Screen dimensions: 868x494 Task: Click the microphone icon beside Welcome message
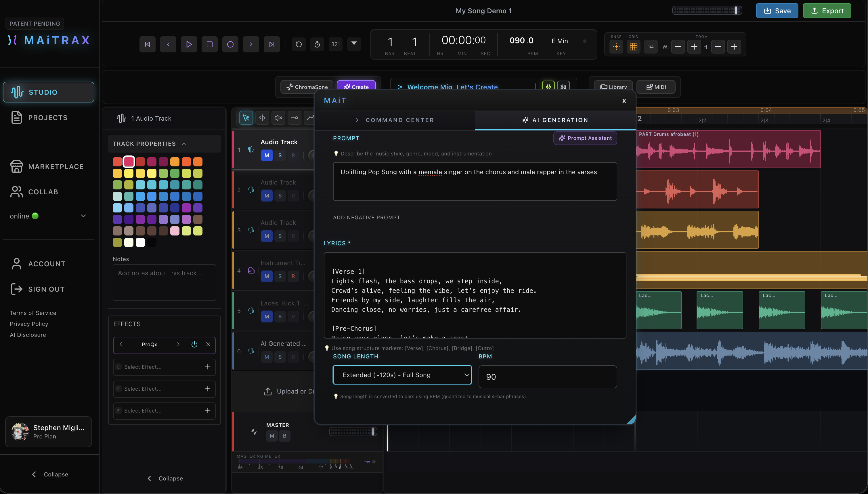(x=548, y=87)
